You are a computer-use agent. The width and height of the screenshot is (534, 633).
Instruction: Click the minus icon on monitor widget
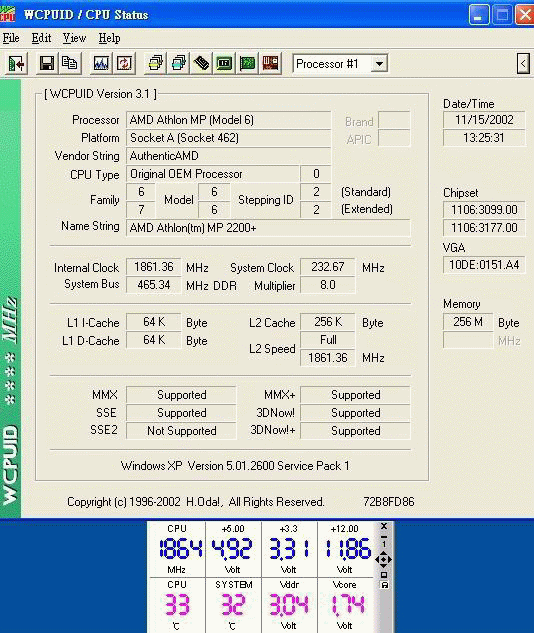pyautogui.click(x=384, y=537)
